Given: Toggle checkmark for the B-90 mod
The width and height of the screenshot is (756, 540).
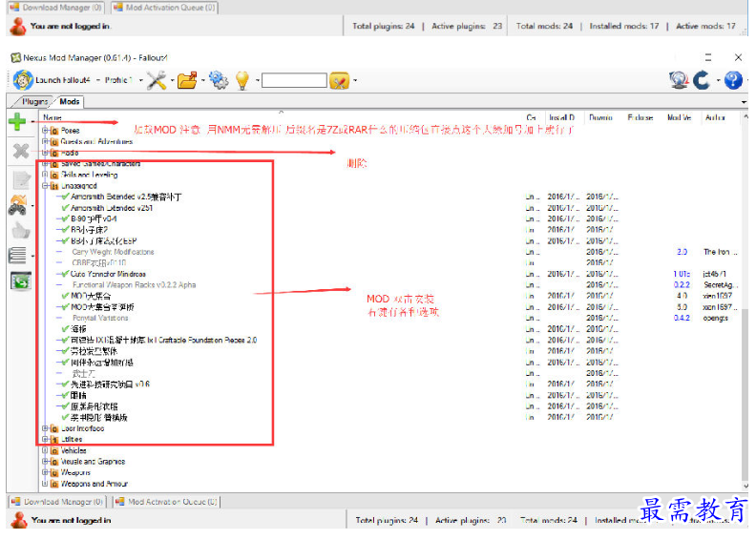Looking at the screenshot, I should click(x=65, y=218).
